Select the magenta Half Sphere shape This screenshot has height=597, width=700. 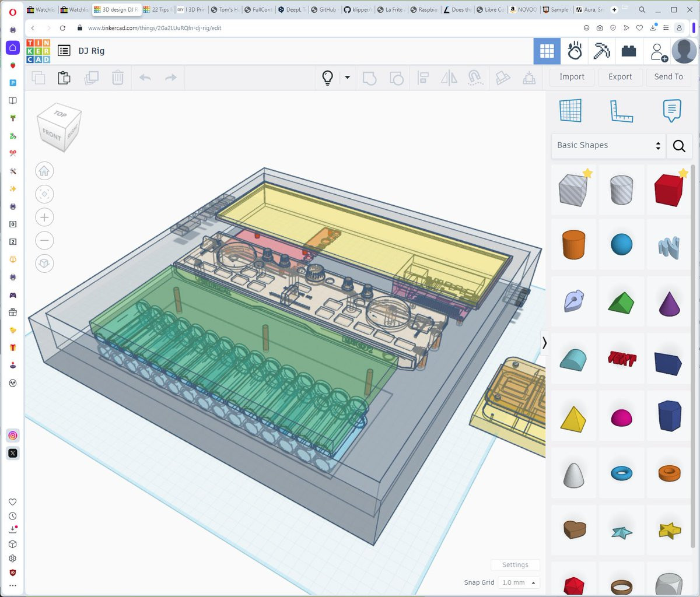[621, 417]
